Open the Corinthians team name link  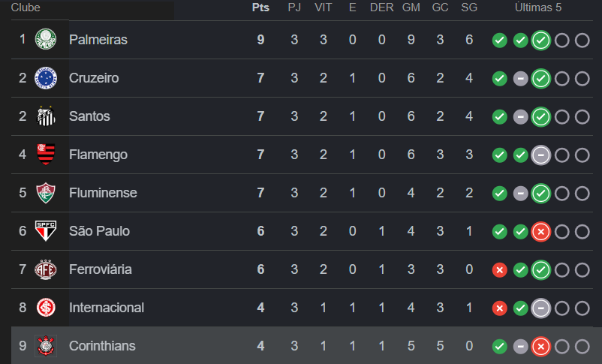(x=102, y=346)
